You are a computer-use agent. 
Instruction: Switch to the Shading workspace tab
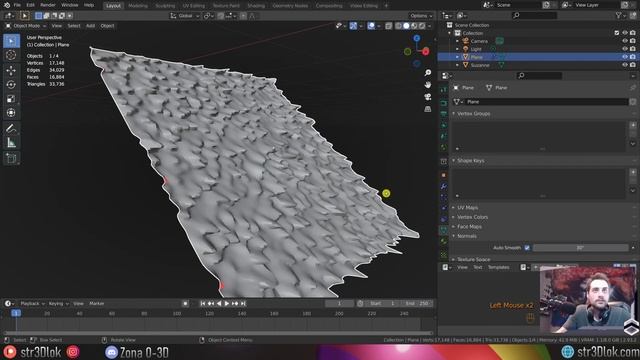tap(256, 6)
